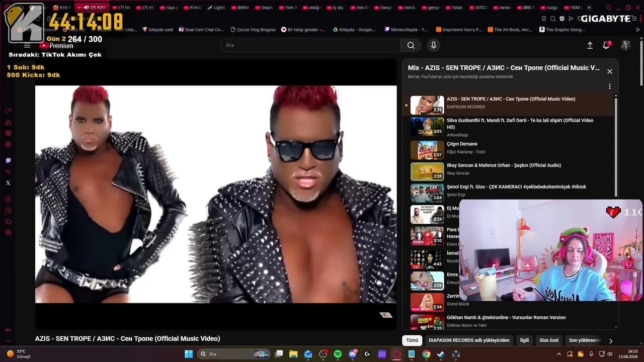Select the Size özel filter chip
Screen dimensions: 644x362
pyautogui.click(x=549, y=340)
